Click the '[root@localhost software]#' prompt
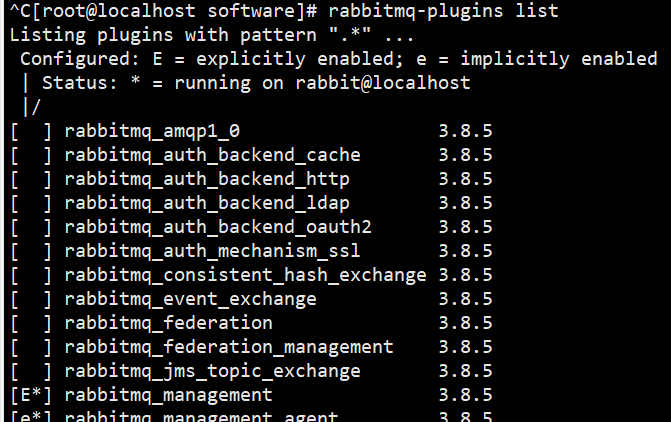Viewport: 671px width, 422px height. pyautogui.click(x=174, y=11)
